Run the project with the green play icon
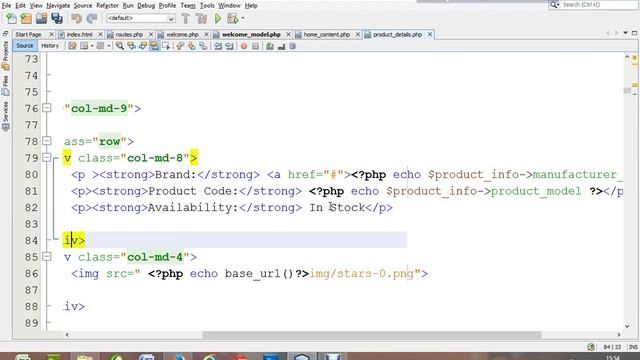 218,18
